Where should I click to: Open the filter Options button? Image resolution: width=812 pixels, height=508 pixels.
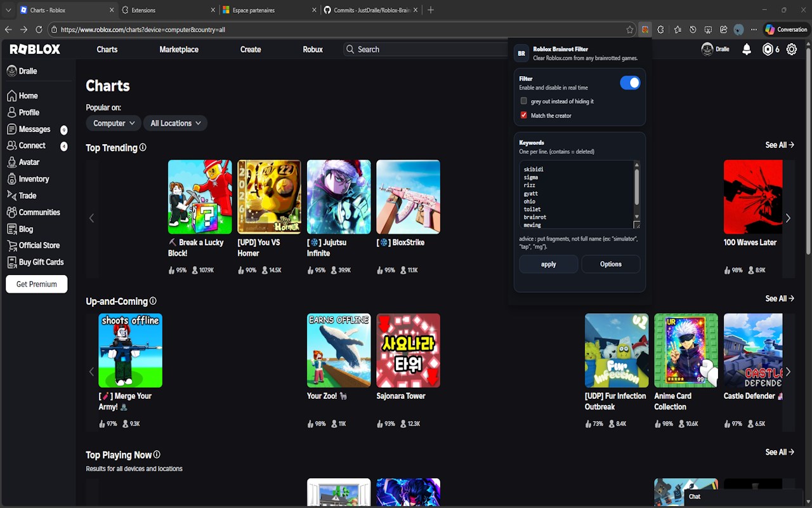611,264
